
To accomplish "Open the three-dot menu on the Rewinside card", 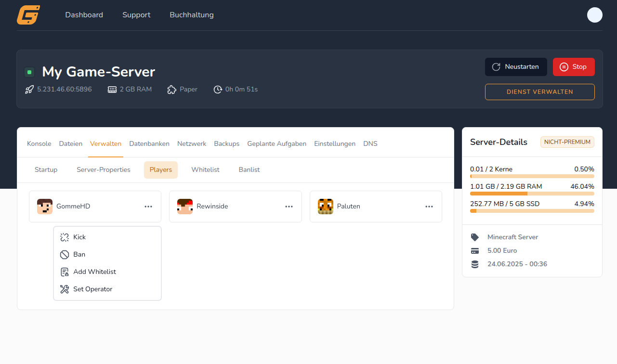I will [x=289, y=206].
